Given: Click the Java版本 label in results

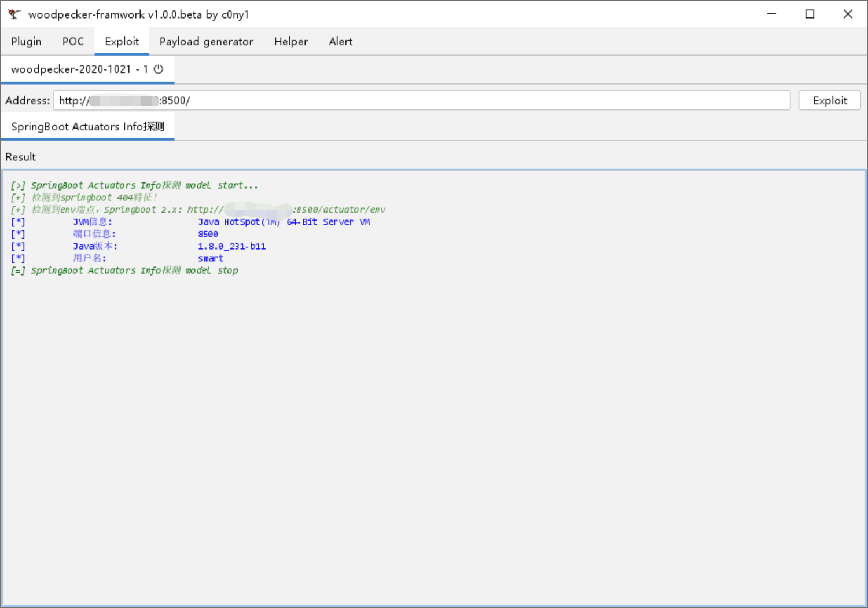Looking at the screenshot, I should click(95, 246).
